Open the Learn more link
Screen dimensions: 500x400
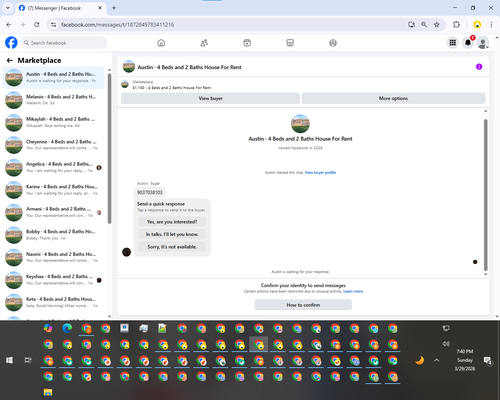(x=353, y=291)
